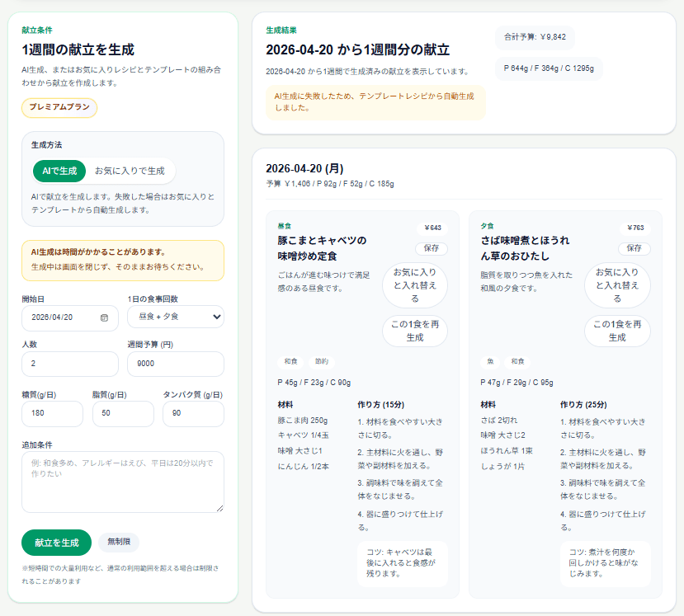Click the 節約 tag on lunch
Screen dimensions: 684x616
point(322,361)
